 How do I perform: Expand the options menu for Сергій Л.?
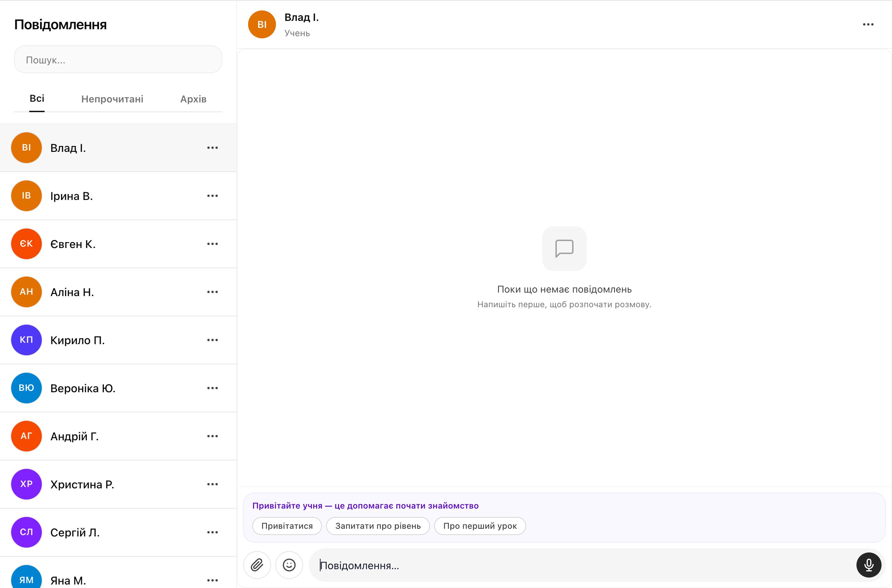212,532
